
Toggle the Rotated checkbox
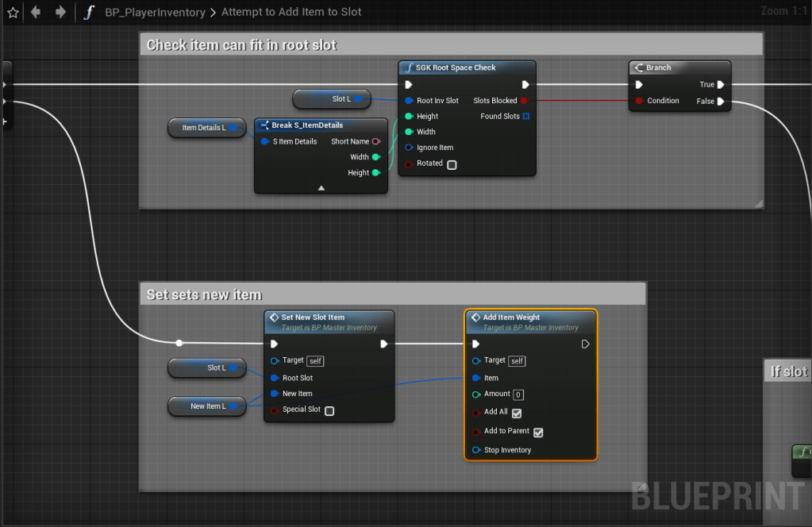452,164
